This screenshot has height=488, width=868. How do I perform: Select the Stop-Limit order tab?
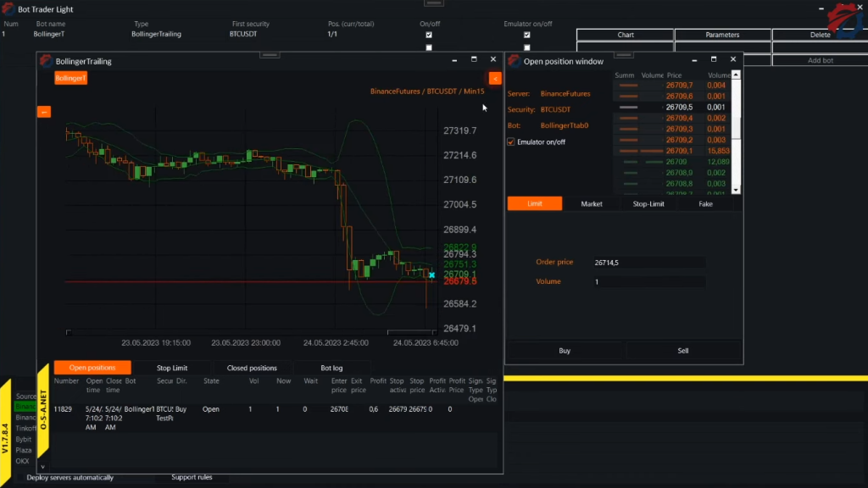coord(648,203)
